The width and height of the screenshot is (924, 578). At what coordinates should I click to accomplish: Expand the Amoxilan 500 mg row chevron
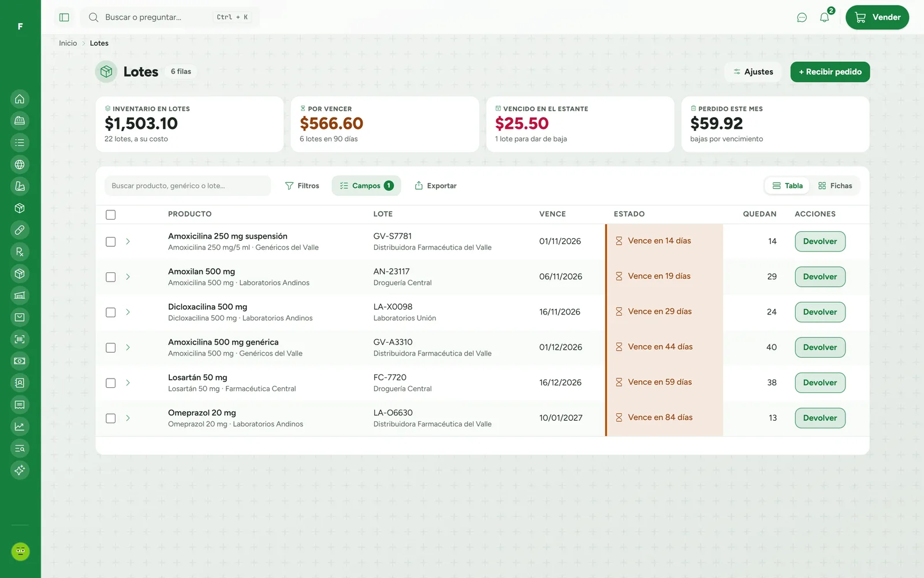pyautogui.click(x=128, y=277)
